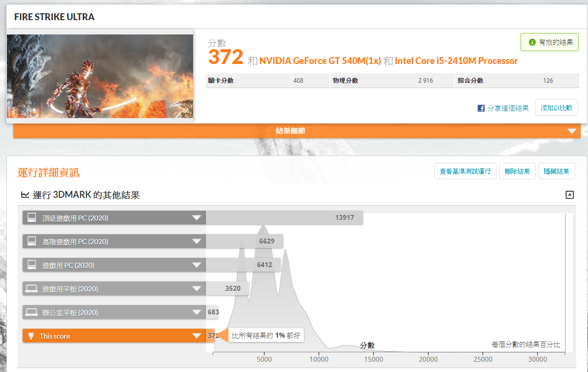Image resolution: width=588 pixels, height=372 pixels.
Task: Click the desktop PC icon for 高階遊戲用 PC
Action: click(x=32, y=241)
